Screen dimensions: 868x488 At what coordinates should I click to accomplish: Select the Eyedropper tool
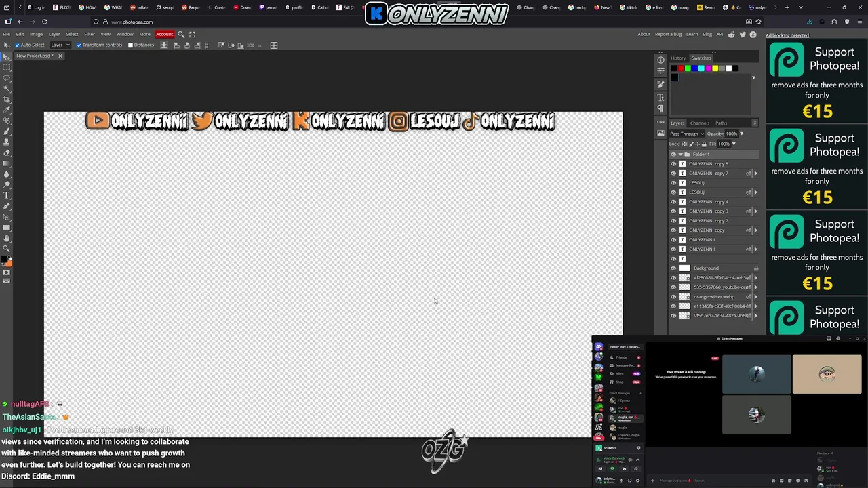(x=7, y=110)
